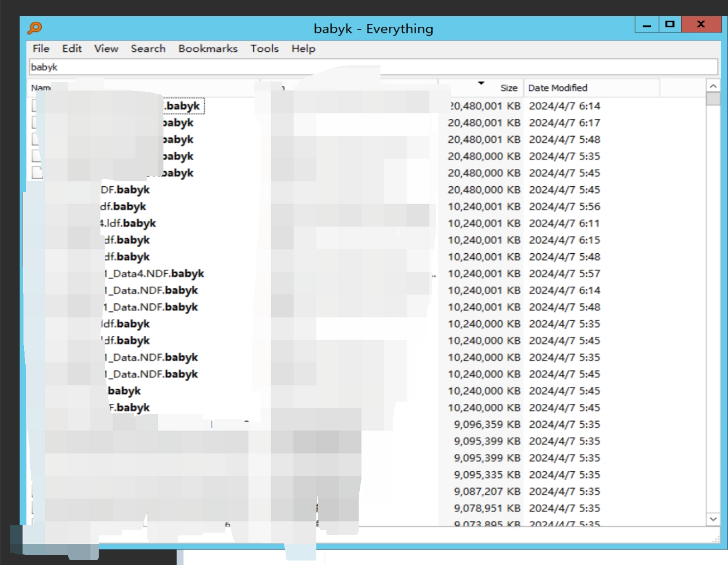Click the Everything magnifying glass icon in title bar
This screenshot has width=728, height=565.
(x=35, y=27)
